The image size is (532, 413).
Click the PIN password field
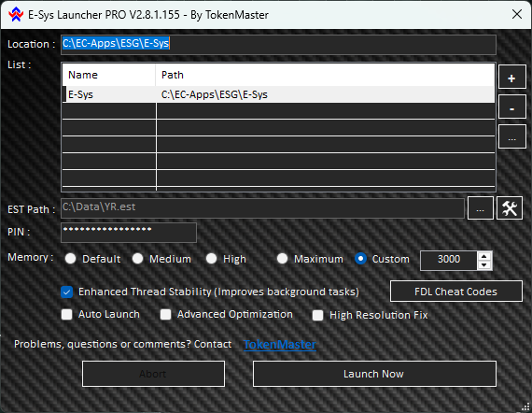coord(129,233)
